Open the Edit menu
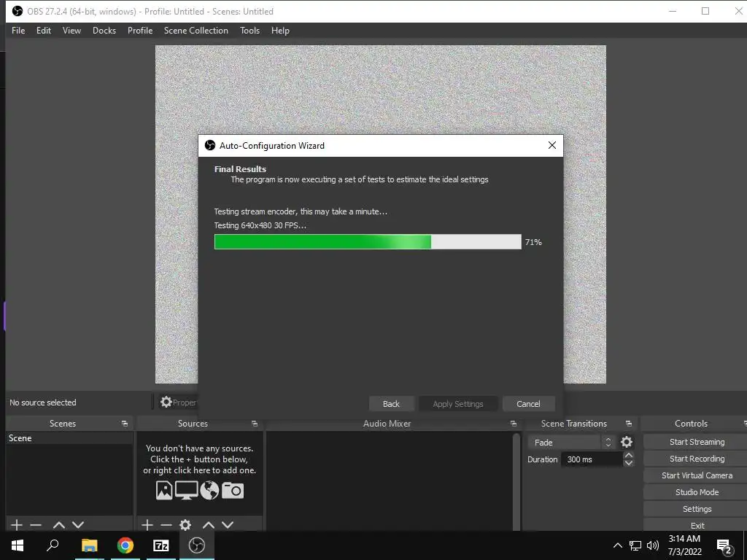The height and width of the screenshot is (560, 747). [x=43, y=31]
